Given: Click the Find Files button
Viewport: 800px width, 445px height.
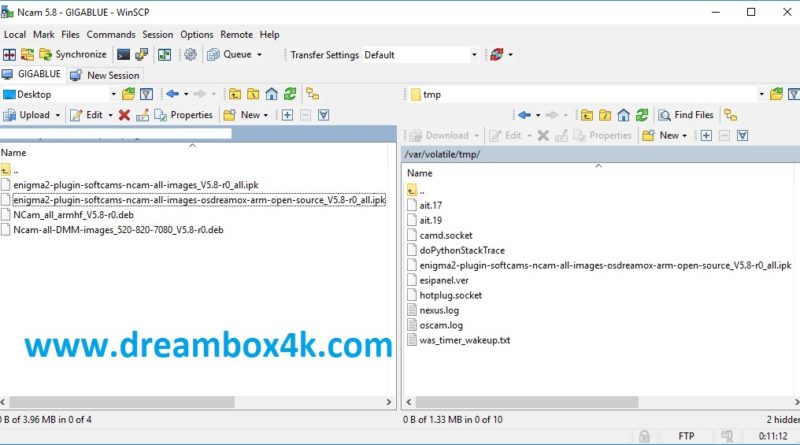Looking at the screenshot, I should [x=686, y=115].
